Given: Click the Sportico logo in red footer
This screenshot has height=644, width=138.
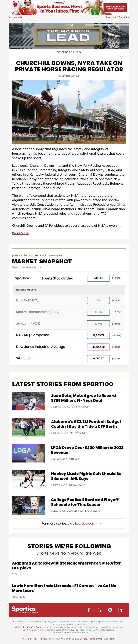Looking at the screenshot, I should click(x=25, y=610).
